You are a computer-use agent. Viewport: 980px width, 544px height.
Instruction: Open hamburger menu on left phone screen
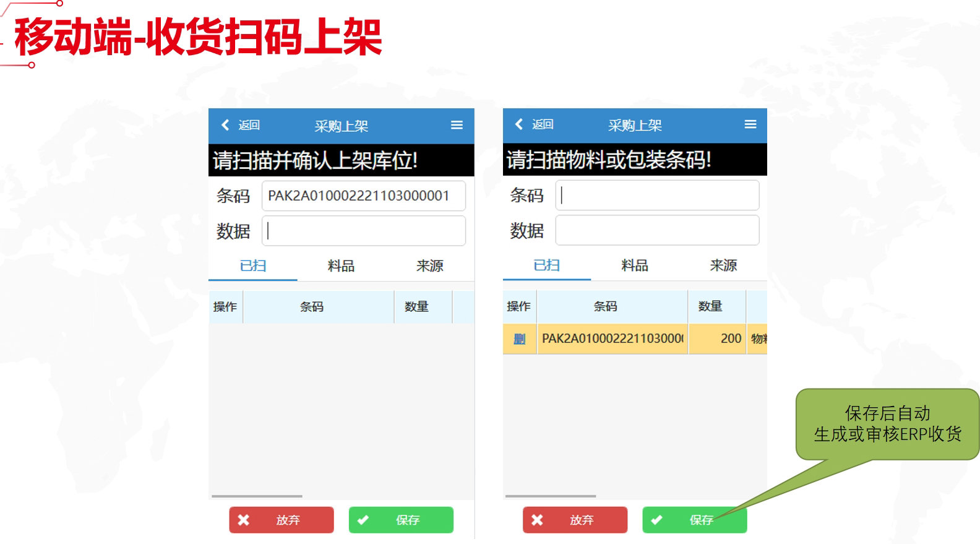(x=457, y=125)
